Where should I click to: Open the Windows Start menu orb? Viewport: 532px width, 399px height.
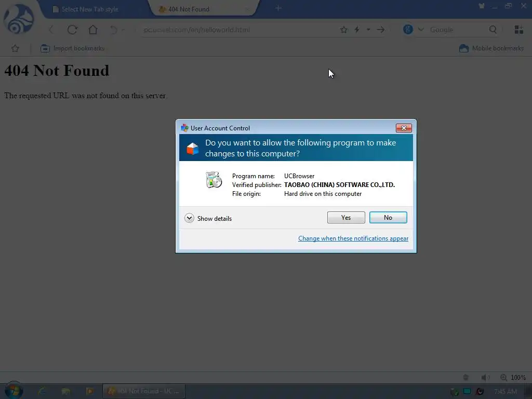pos(14,391)
